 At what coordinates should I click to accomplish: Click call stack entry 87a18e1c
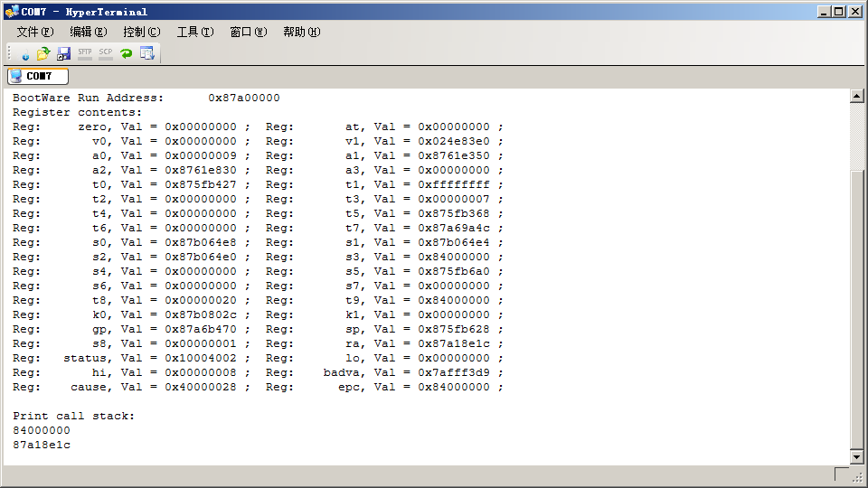click(42, 445)
